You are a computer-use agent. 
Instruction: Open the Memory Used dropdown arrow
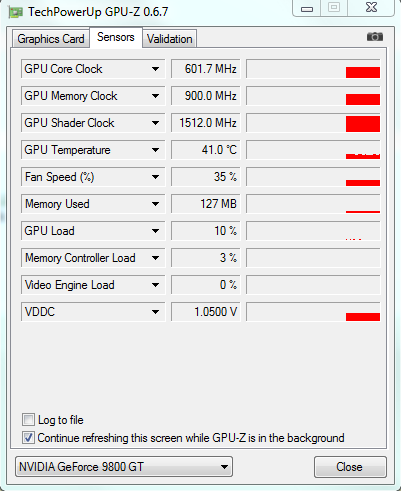155,204
